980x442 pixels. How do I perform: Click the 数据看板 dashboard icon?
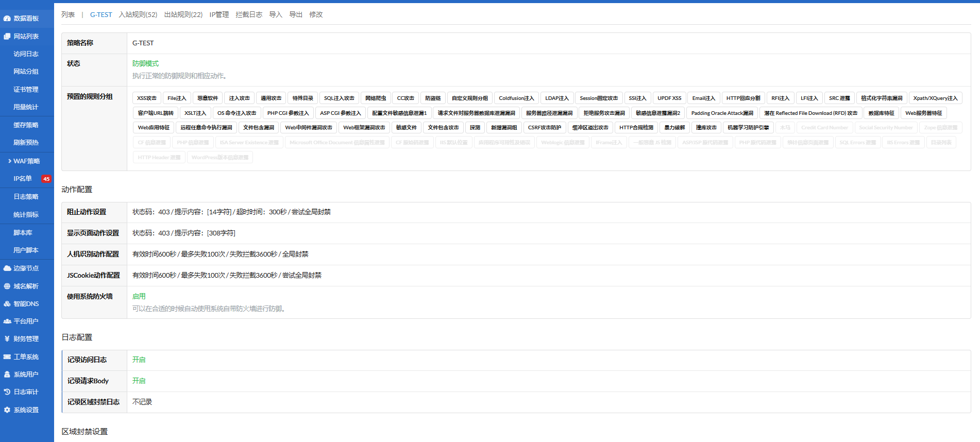pyautogui.click(x=7, y=19)
